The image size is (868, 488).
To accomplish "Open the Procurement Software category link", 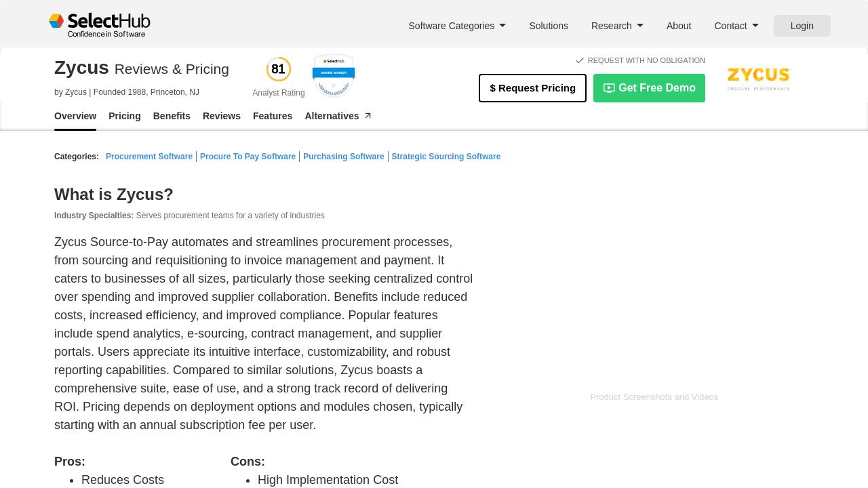I will [x=149, y=157].
